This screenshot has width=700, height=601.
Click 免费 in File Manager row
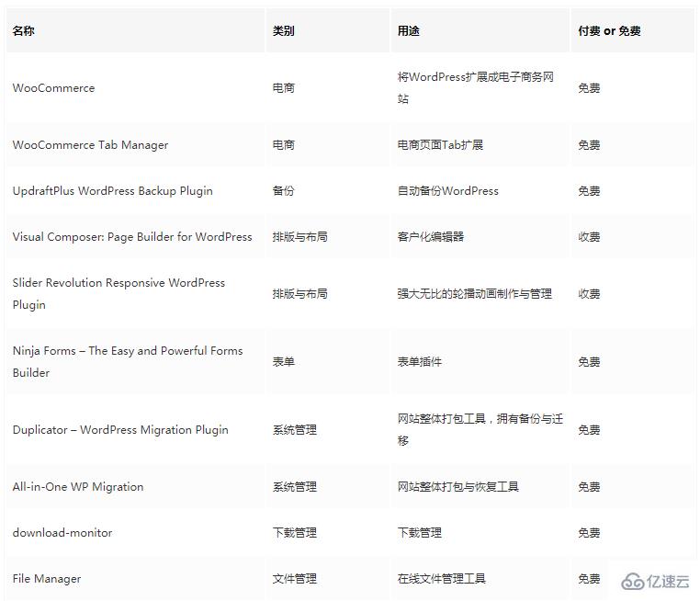pyautogui.click(x=589, y=579)
